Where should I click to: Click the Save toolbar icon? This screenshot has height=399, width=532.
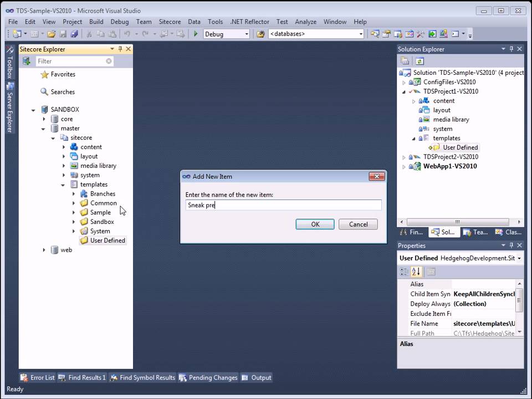tap(63, 34)
